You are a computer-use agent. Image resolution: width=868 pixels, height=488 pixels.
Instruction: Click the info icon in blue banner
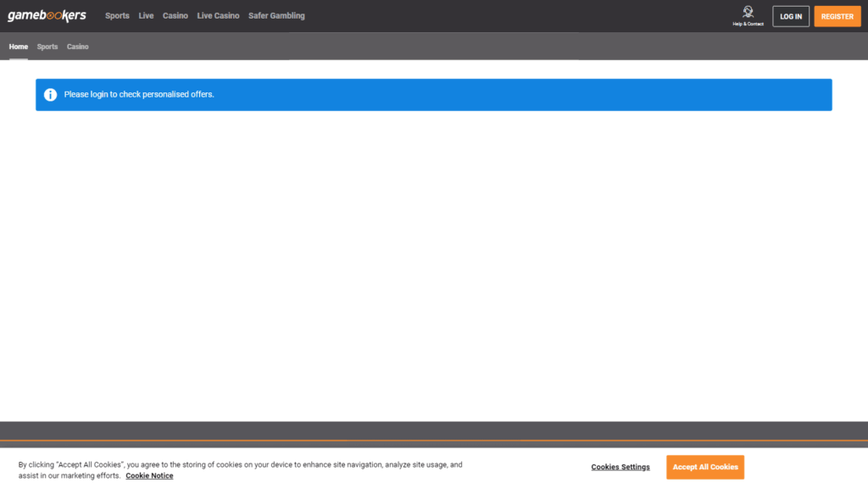[50, 95]
